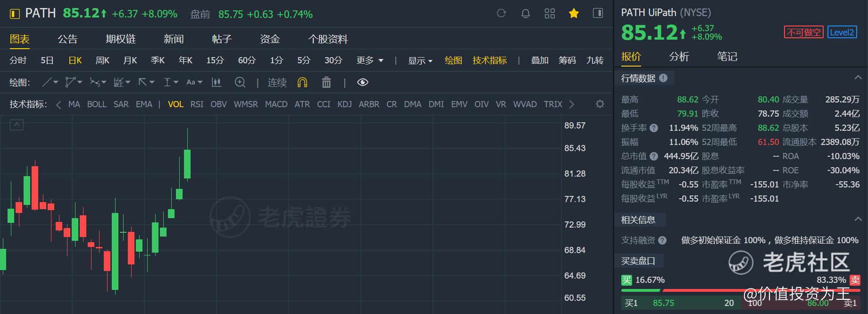Open the 个股资料 tab
868x314 pixels.
point(328,39)
